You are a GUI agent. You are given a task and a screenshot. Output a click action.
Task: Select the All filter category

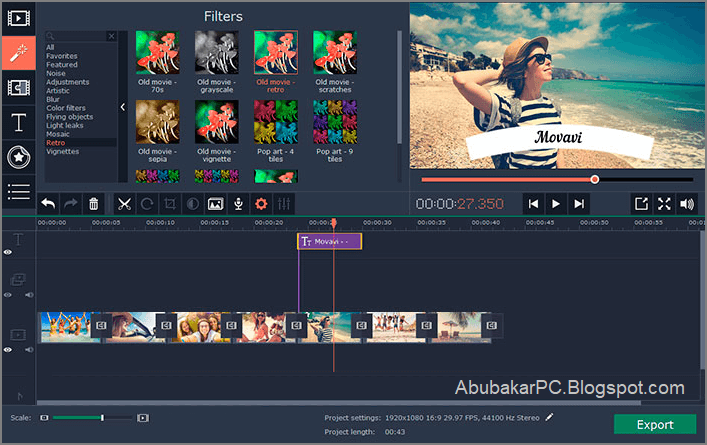[x=50, y=47]
